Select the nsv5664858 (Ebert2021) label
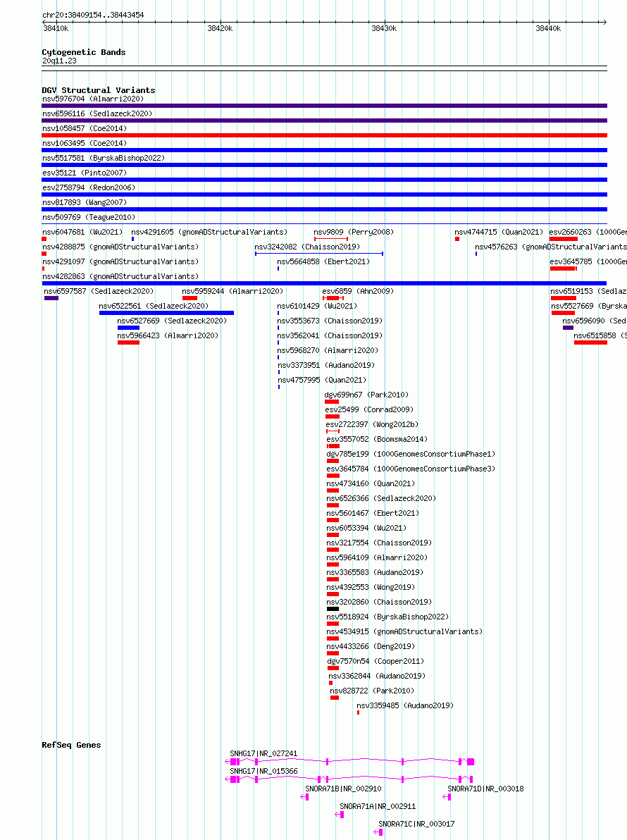The height and width of the screenshot is (840, 627). 323,262
